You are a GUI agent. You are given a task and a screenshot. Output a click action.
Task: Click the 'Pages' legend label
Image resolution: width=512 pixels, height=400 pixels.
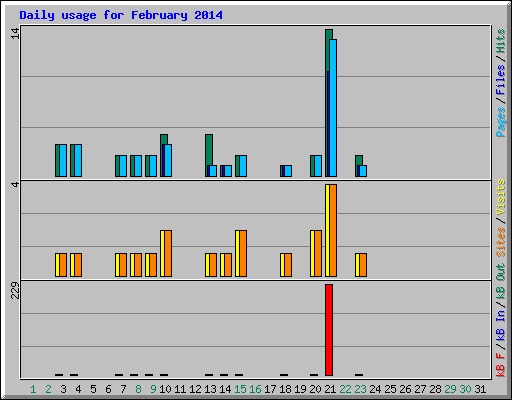tap(500, 122)
